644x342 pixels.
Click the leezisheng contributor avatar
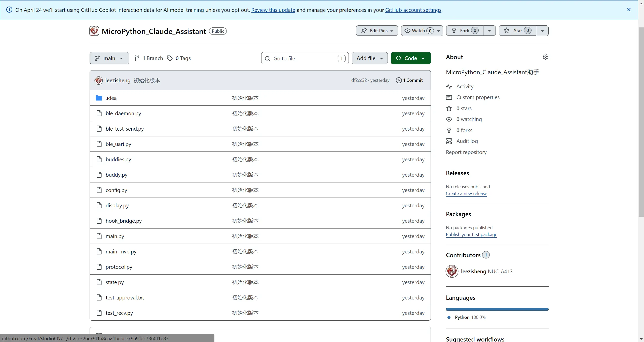[452, 271]
